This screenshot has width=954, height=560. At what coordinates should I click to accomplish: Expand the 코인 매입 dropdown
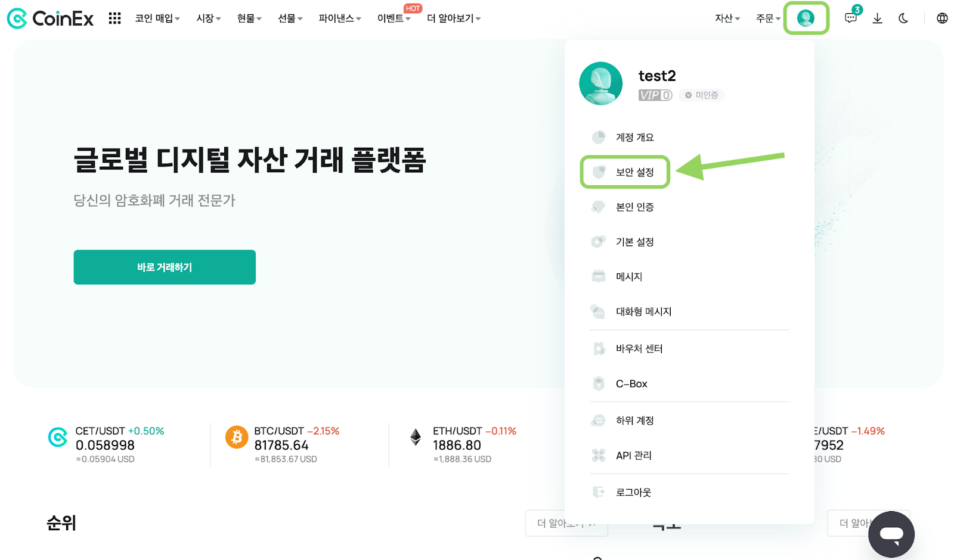point(157,18)
